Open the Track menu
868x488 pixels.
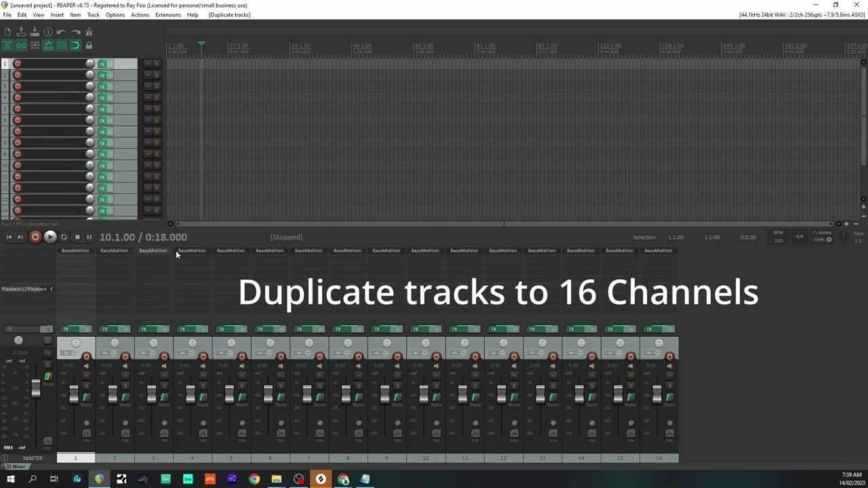94,15
